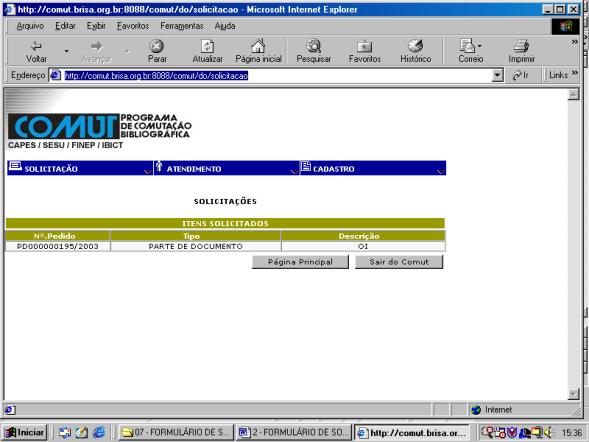Open the Histórico toolbar icon
This screenshot has width=589, height=442.
[415, 46]
